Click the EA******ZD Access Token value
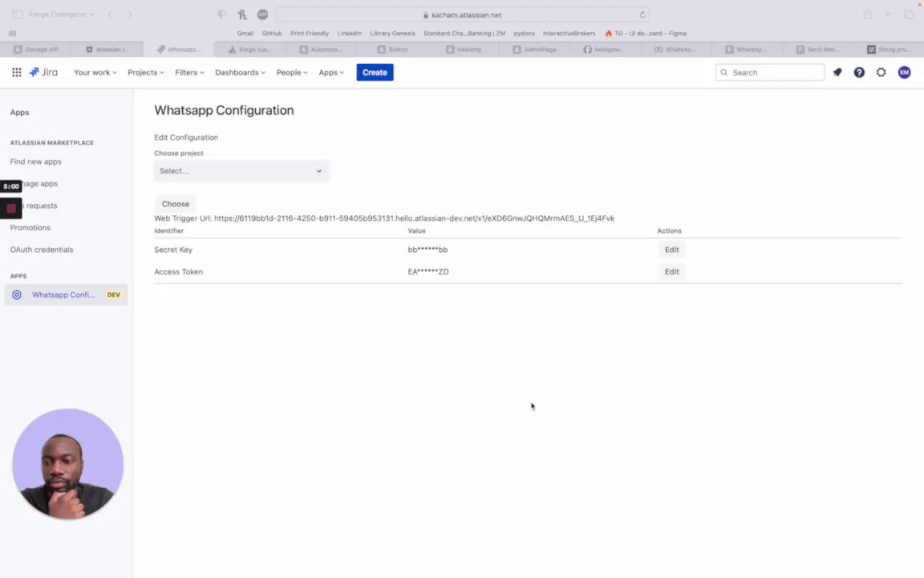Viewport: 924px width, 578px height. [428, 271]
